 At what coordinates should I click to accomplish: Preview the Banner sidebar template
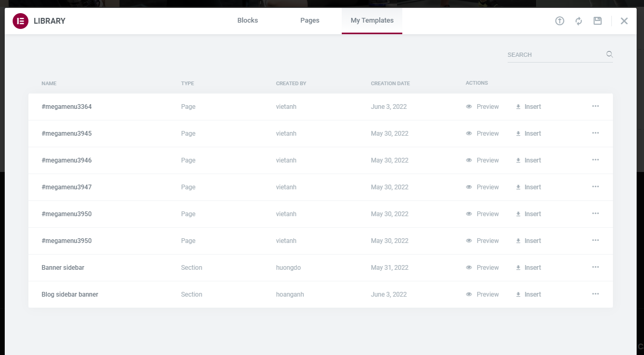click(x=482, y=268)
